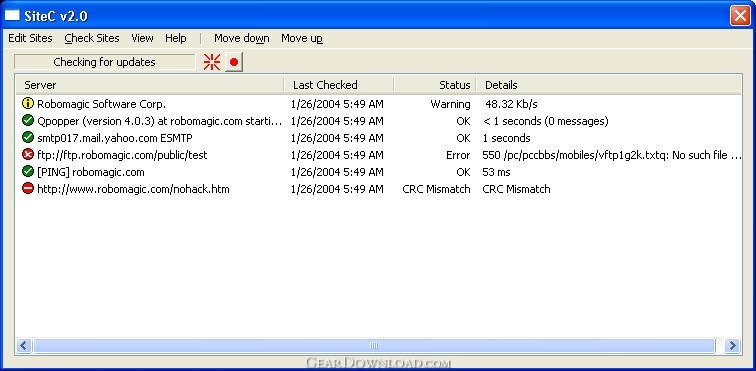
Task: Click the red dot stop button
Action: 234,62
